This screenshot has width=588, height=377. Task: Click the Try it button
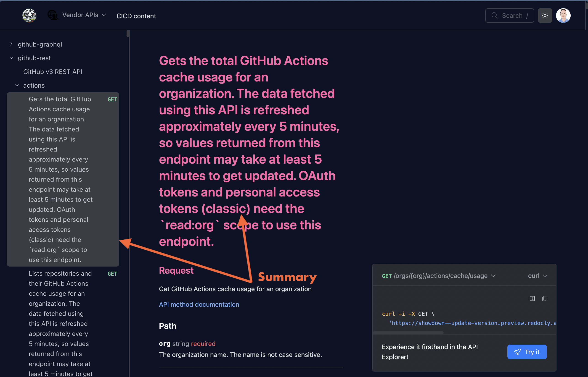pyautogui.click(x=527, y=352)
